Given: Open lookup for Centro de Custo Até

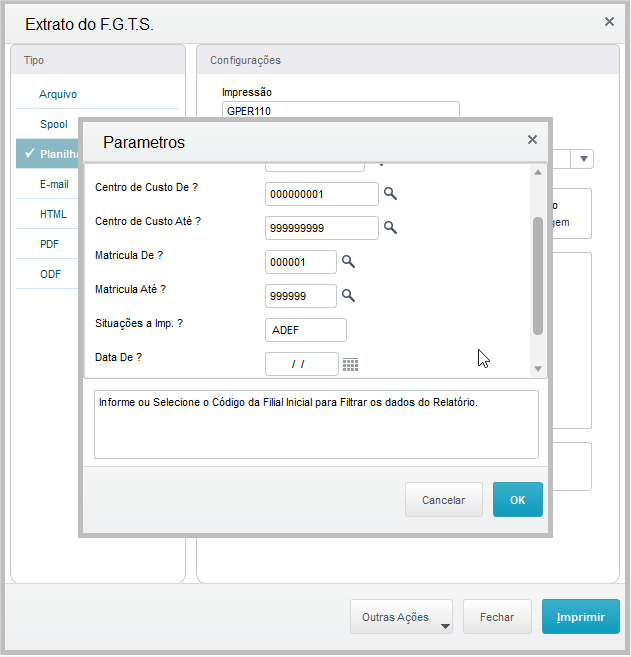Looking at the screenshot, I should coord(390,228).
